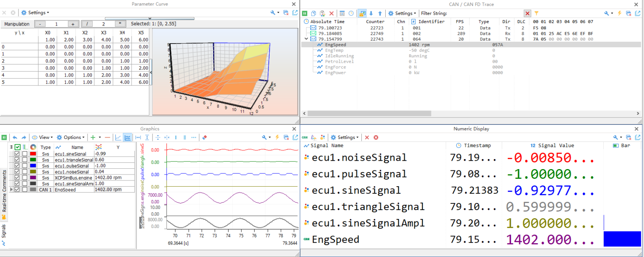This screenshot has width=644, height=257.
Task: Open the Real-time Comments side tab
Action: pyautogui.click(x=4, y=190)
